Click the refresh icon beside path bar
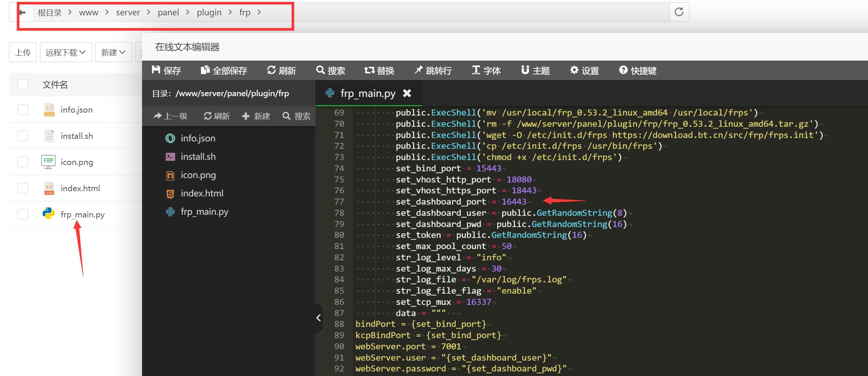The height and width of the screenshot is (376, 868). pos(679,12)
